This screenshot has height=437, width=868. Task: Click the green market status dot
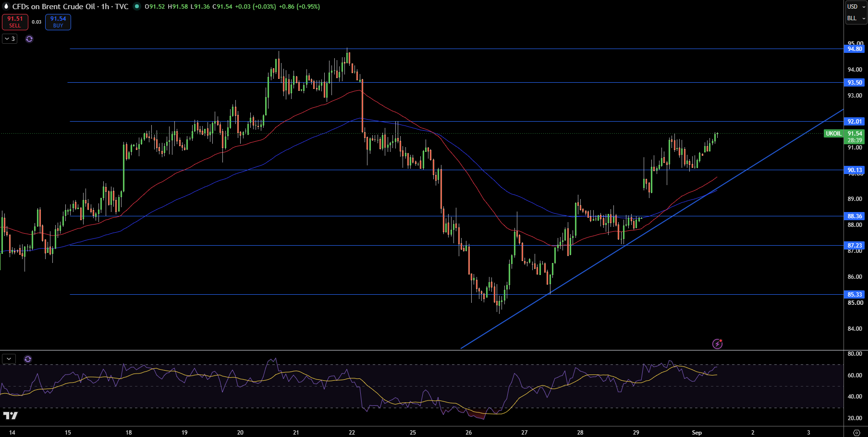point(137,7)
